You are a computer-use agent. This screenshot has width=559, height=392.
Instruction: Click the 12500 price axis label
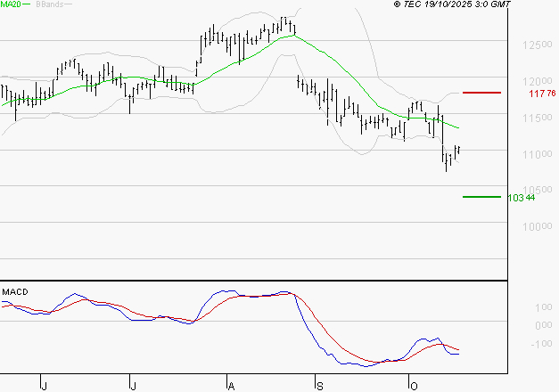pos(538,45)
